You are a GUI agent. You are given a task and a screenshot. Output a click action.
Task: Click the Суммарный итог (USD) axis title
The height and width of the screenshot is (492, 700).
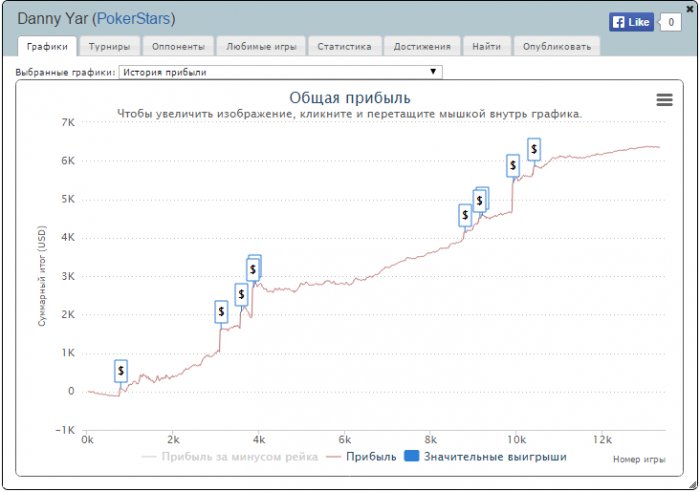(42, 276)
